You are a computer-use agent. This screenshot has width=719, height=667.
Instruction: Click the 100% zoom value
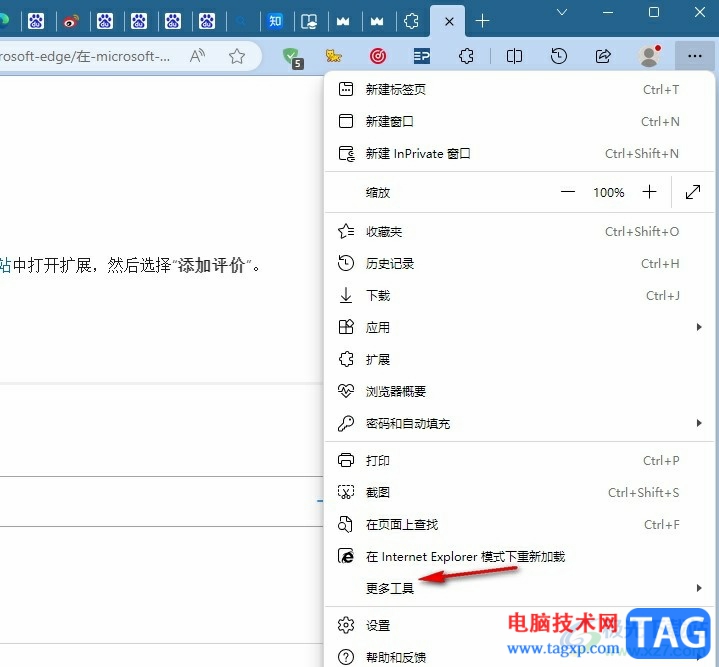[x=608, y=193]
